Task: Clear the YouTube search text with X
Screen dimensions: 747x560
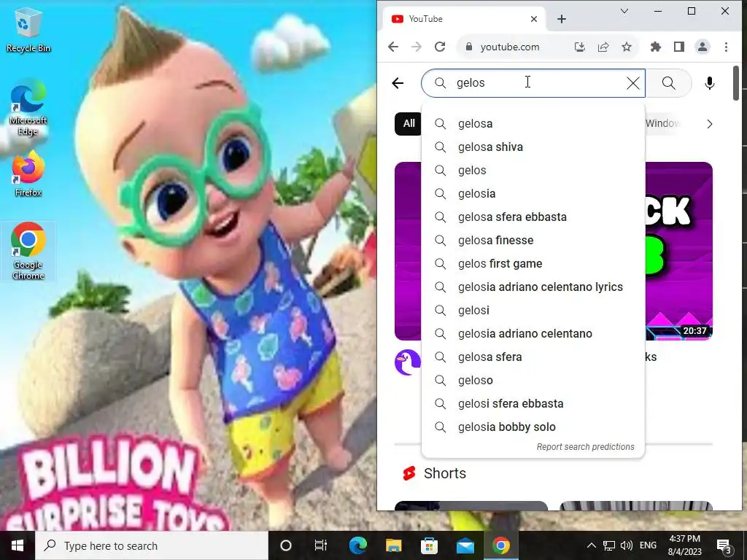Action: point(633,83)
